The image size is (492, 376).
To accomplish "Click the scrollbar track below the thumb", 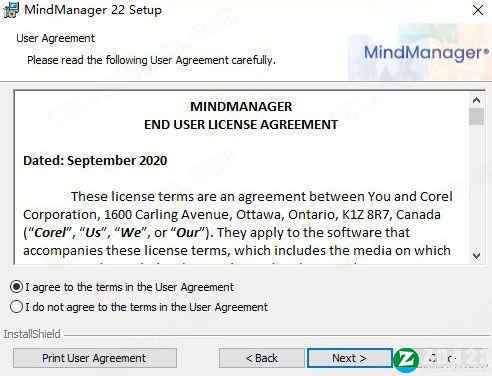I will (476, 187).
